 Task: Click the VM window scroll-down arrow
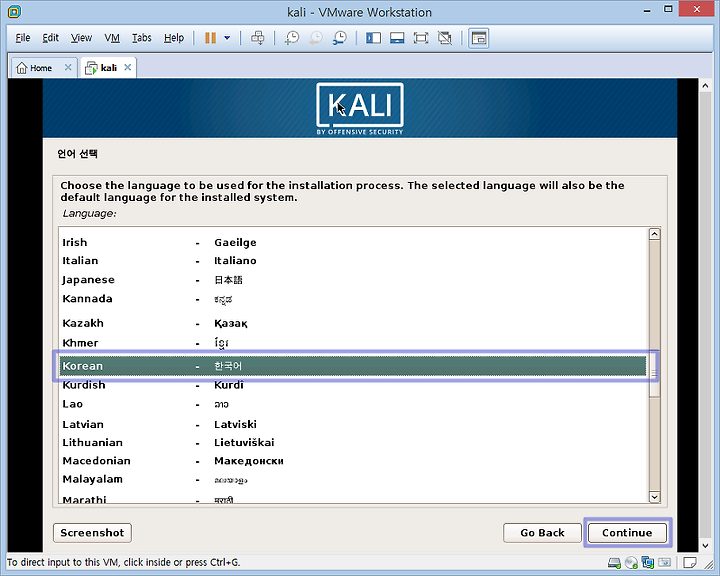tap(705, 545)
